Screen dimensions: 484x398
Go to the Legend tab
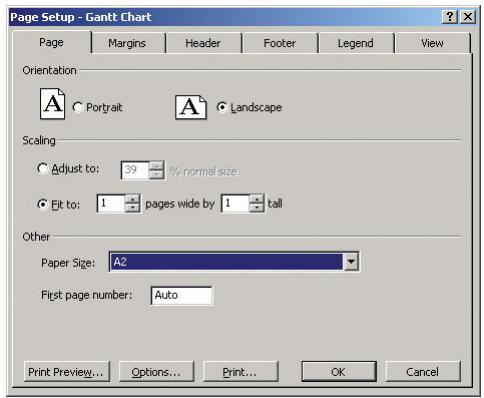coord(355,43)
